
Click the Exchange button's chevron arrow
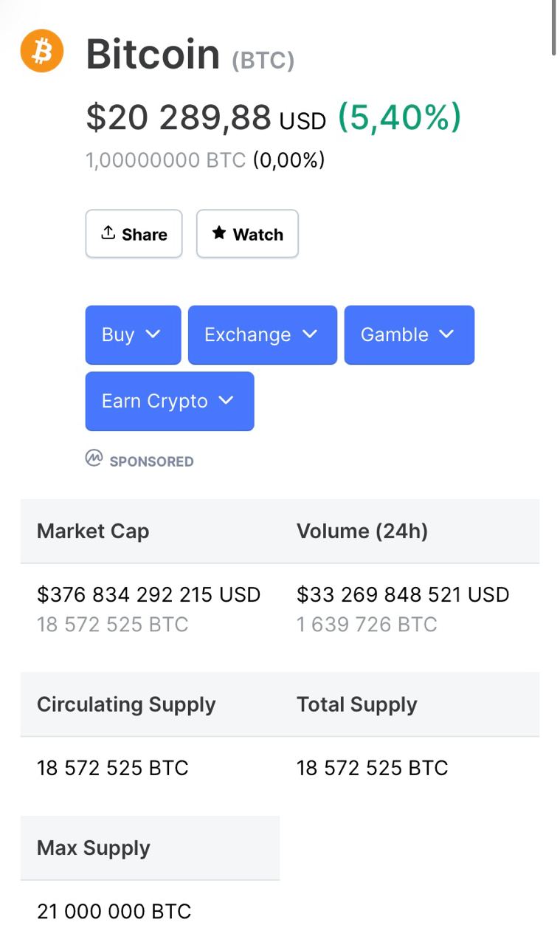(310, 334)
